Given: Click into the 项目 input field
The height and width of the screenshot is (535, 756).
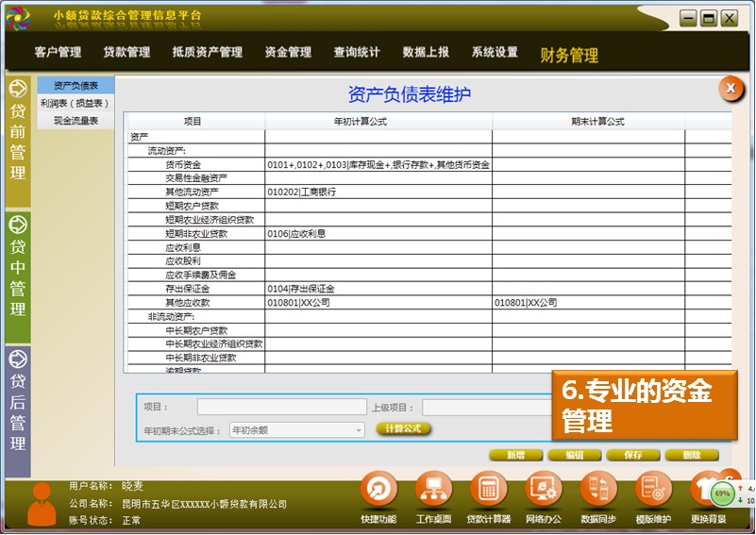Looking at the screenshot, I should pos(281,408).
